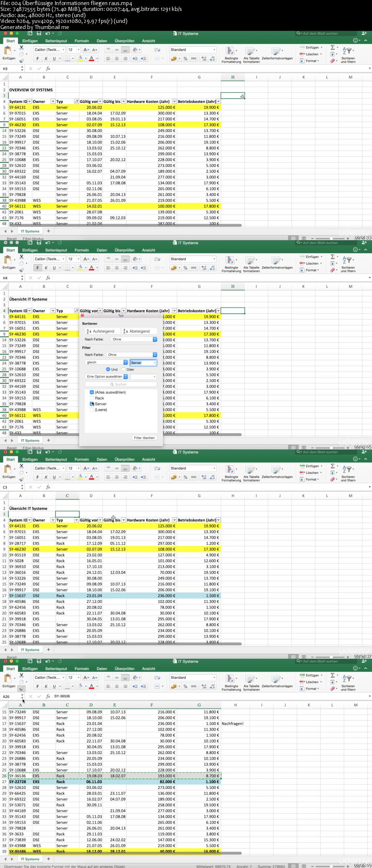The width and height of the screenshot is (372, 868).
Task: Open Eine Option auswählen dropdown in popup
Action: click(106, 376)
